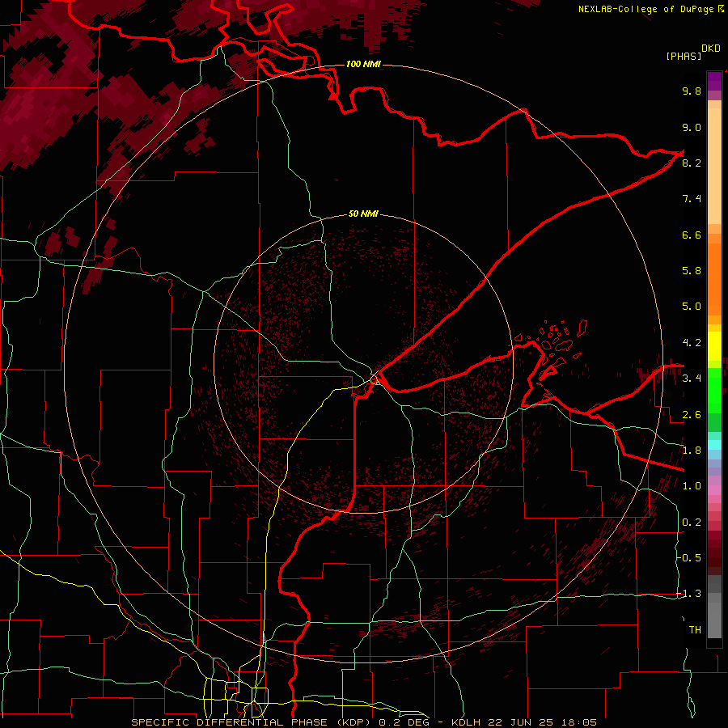The width and height of the screenshot is (728, 728).
Task: Click the 50 NMI range ring label
Action: [x=363, y=214]
